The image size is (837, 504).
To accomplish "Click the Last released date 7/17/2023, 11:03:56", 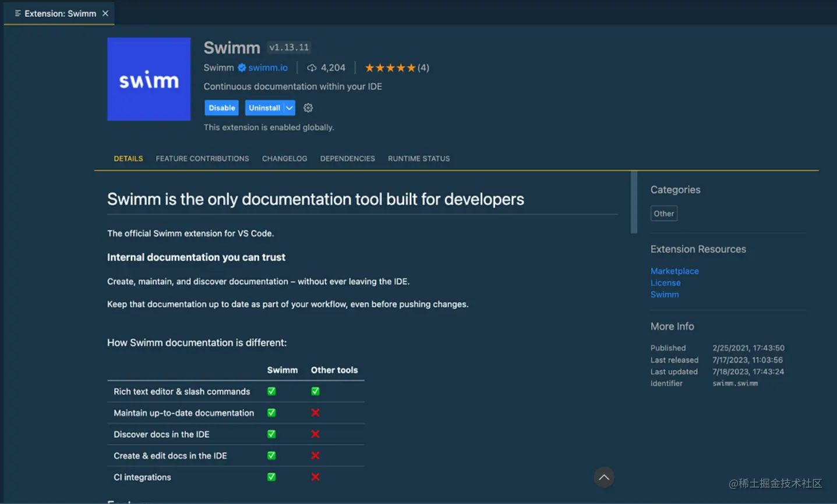I will 747,360.
